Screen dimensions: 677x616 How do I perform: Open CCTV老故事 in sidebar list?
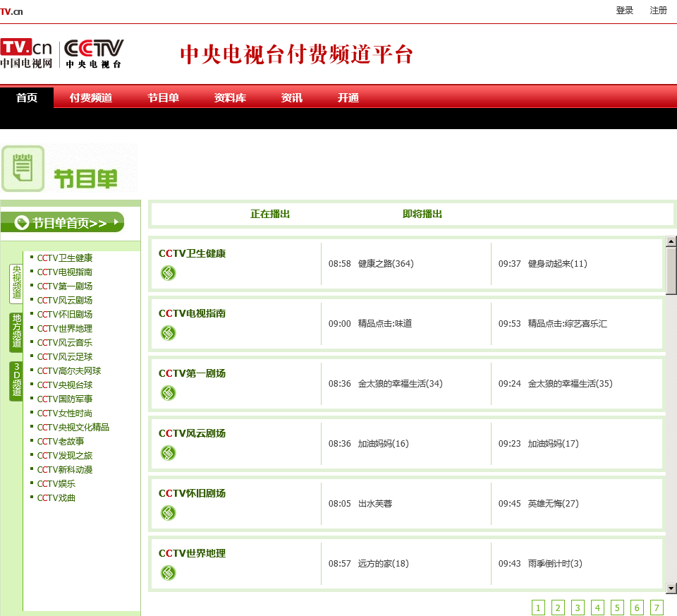click(61, 442)
